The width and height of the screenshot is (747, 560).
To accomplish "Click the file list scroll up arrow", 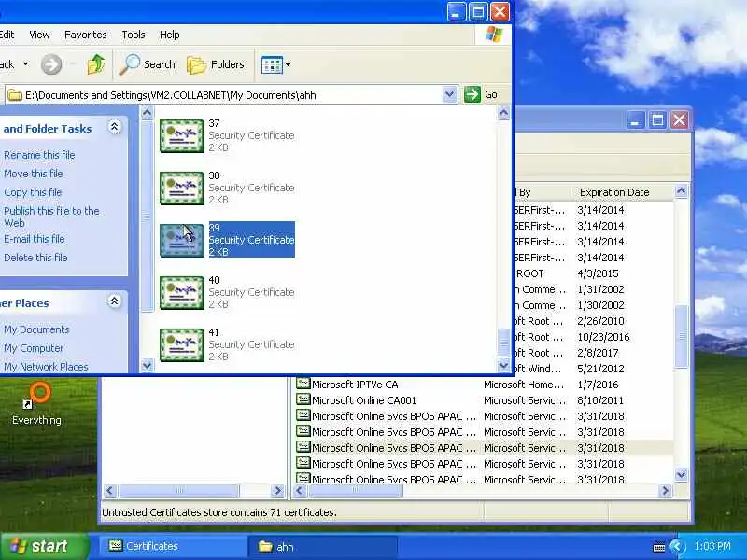I will pos(504,113).
